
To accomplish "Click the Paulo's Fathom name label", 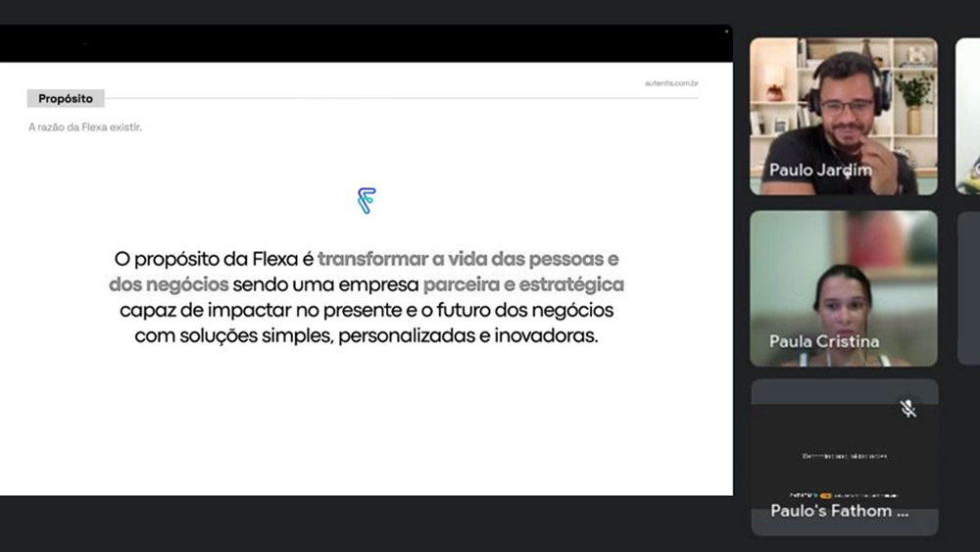I will point(840,511).
